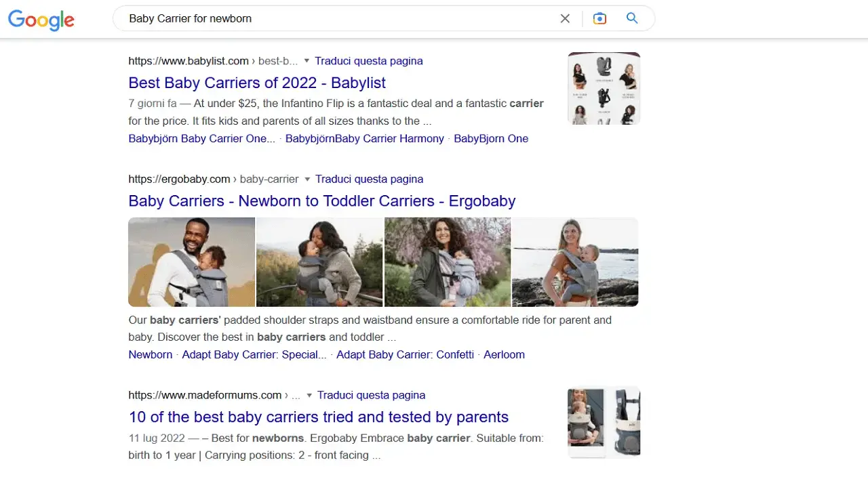Open Baby Carriers - Newborn to Toddler Carriers - Ergobaby
This screenshot has height=481, width=868.
tap(322, 201)
